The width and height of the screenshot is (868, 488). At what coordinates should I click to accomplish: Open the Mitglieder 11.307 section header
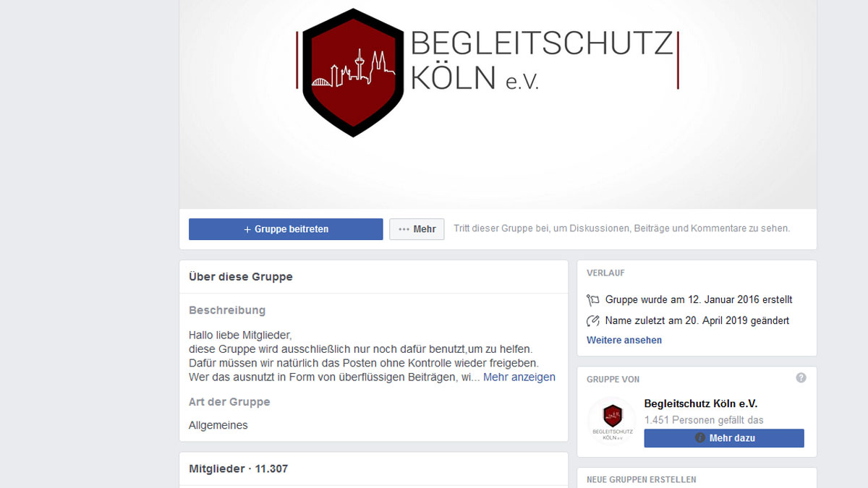pos(238,468)
